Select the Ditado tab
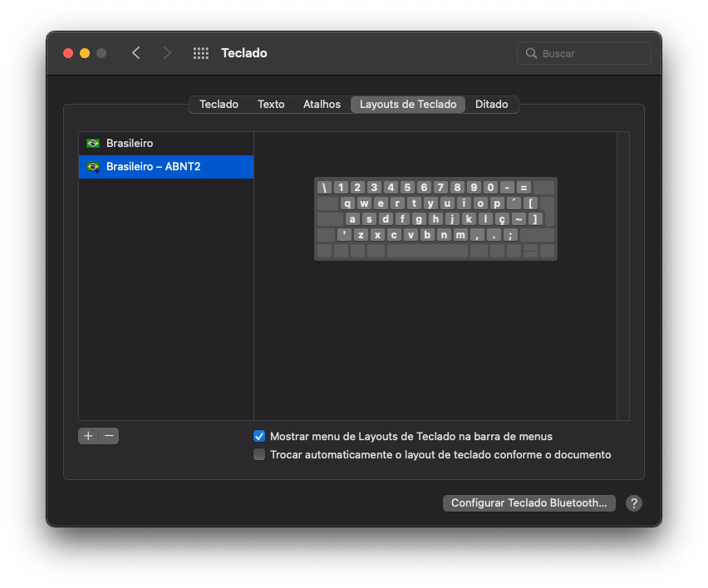Screen dimensions: 708x588 [491, 105]
